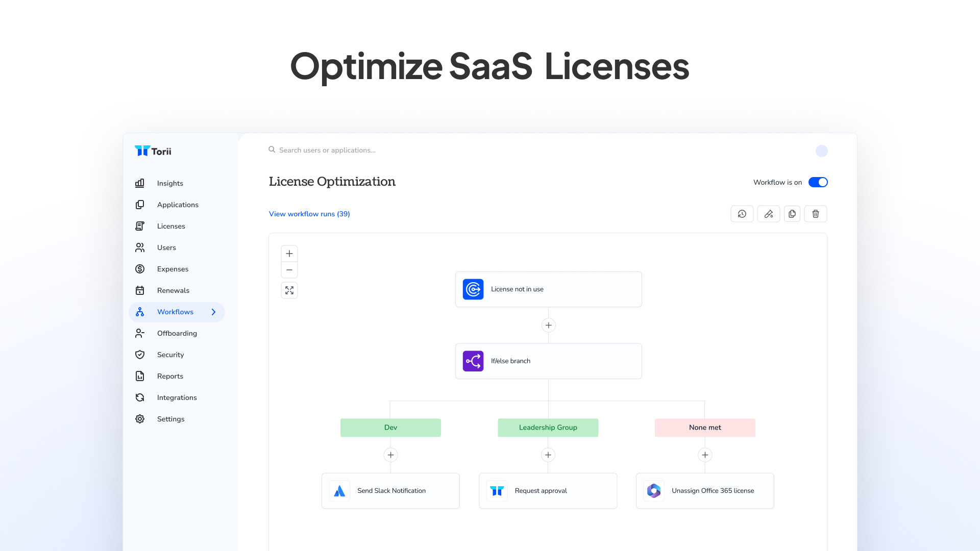Add step under Leadership Group branch
Image resolution: width=980 pixels, height=551 pixels.
point(548,455)
